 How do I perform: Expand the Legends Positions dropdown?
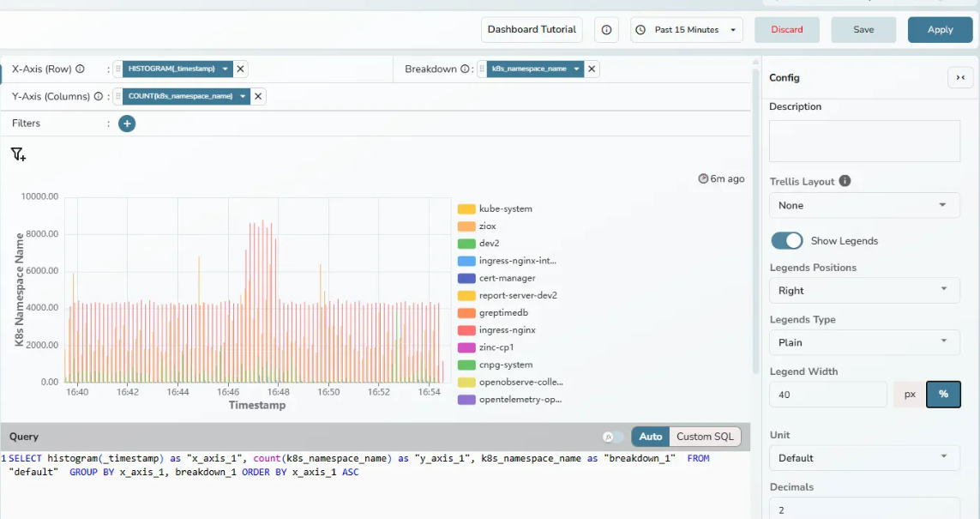[864, 290]
